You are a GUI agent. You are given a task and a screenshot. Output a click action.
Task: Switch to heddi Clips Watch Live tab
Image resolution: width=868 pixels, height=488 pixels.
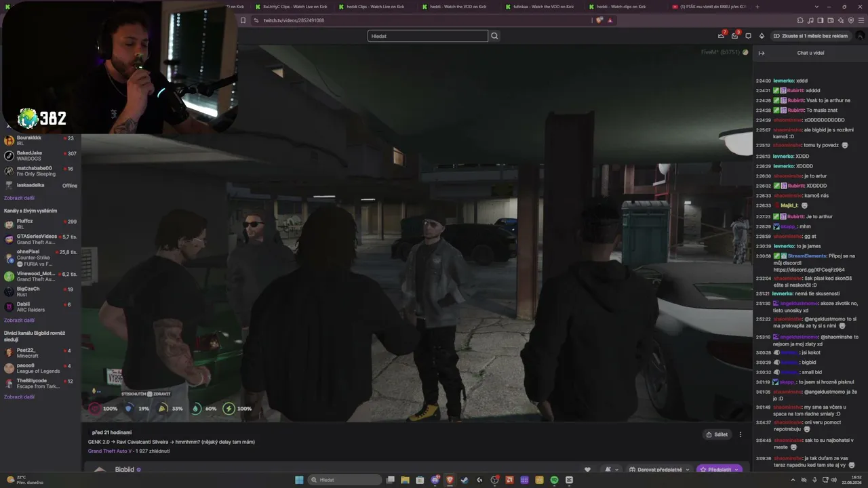click(375, 7)
